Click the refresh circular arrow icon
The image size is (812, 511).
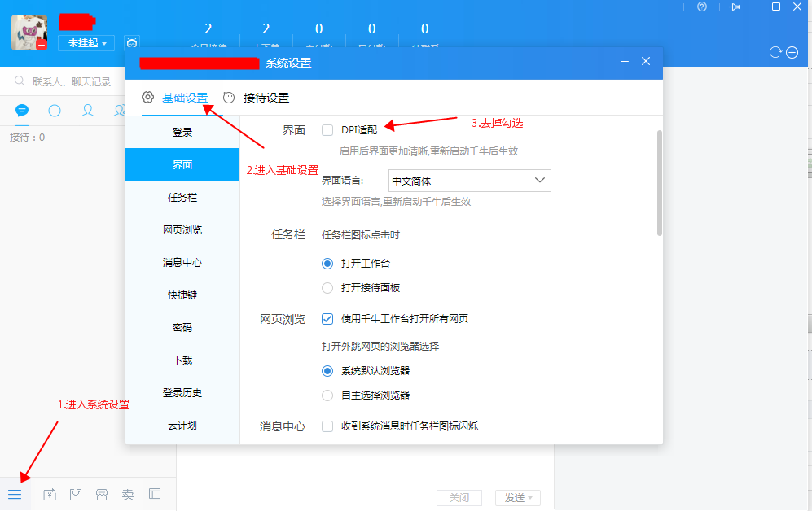point(775,52)
